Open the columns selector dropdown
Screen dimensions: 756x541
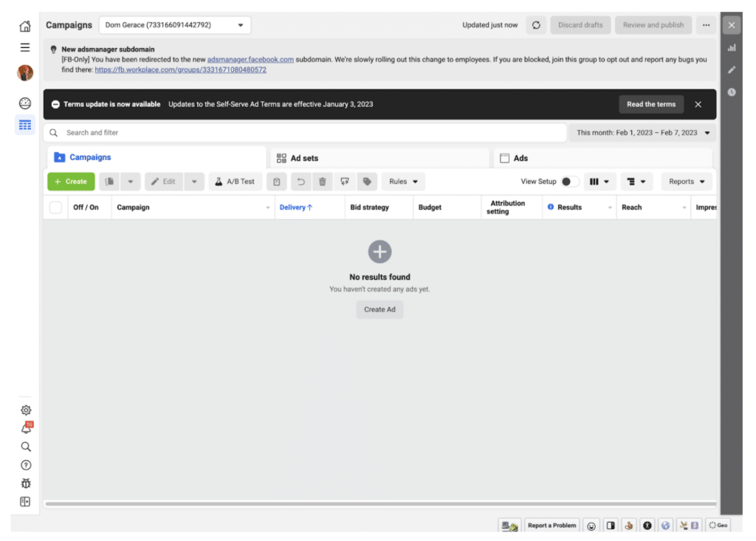pos(599,182)
